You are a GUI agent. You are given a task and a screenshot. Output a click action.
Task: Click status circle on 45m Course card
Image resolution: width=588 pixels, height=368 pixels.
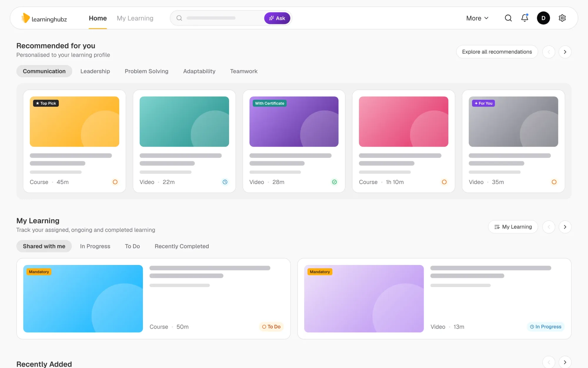[x=115, y=182]
